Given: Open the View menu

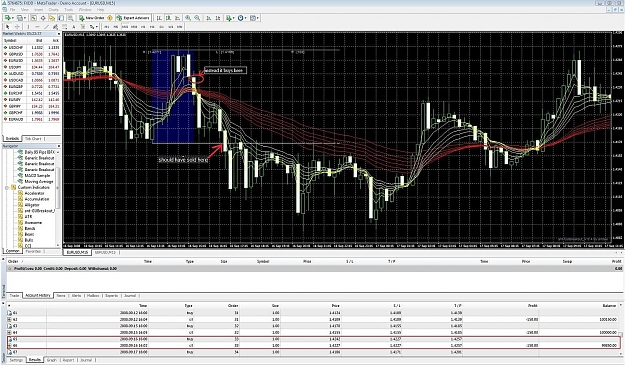Looking at the screenshot, I should (x=25, y=10).
